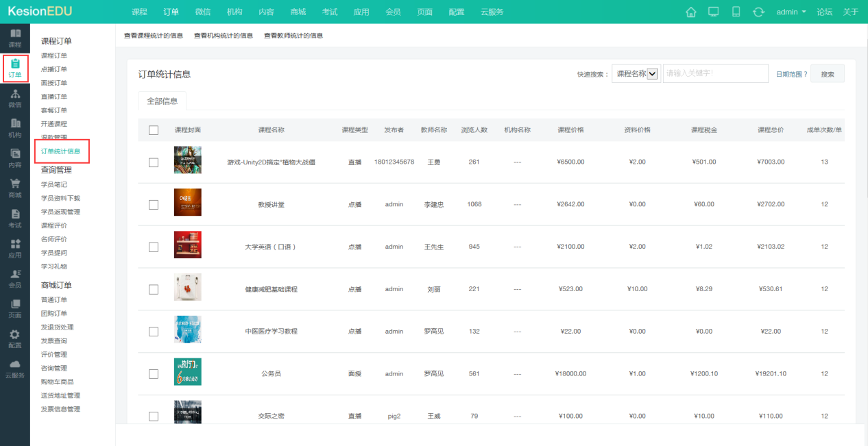The image size is (868, 446).
Task: Select the 微信 sidebar icon
Action: tap(15, 99)
